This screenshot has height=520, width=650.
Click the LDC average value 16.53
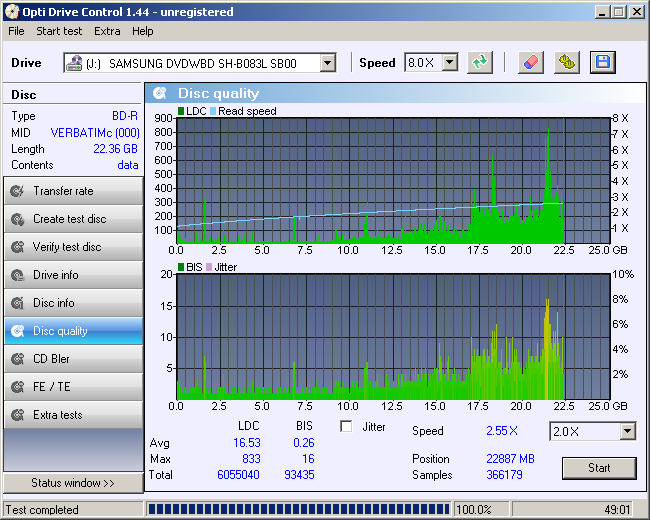247,443
